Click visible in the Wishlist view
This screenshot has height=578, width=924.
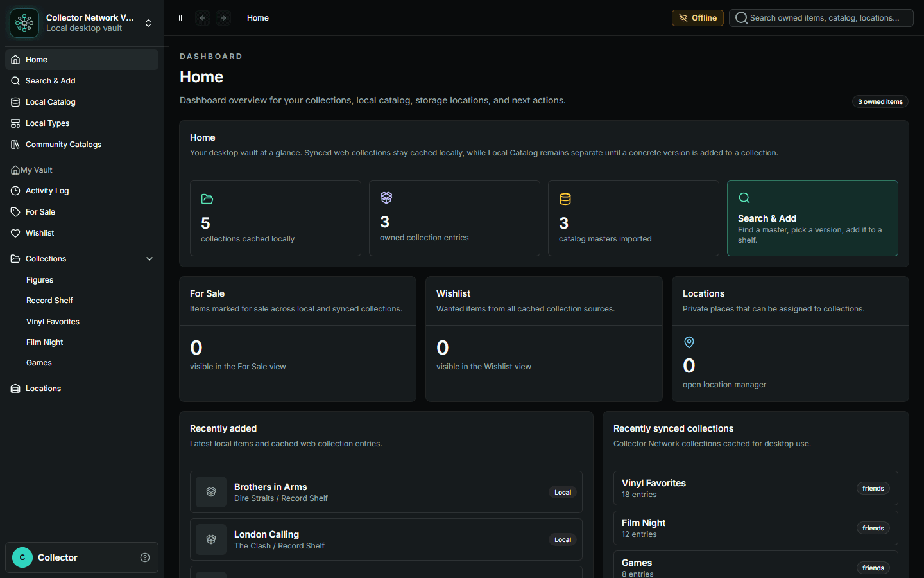pyautogui.click(x=484, y=367)
